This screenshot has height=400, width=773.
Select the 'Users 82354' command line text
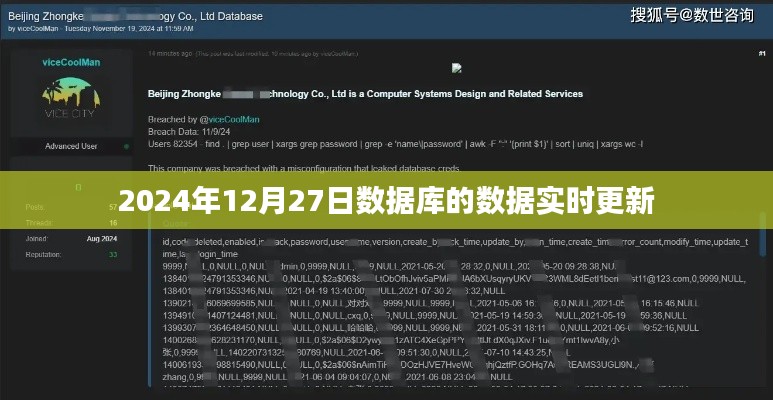pyautogui.click(x=396, y=145)
